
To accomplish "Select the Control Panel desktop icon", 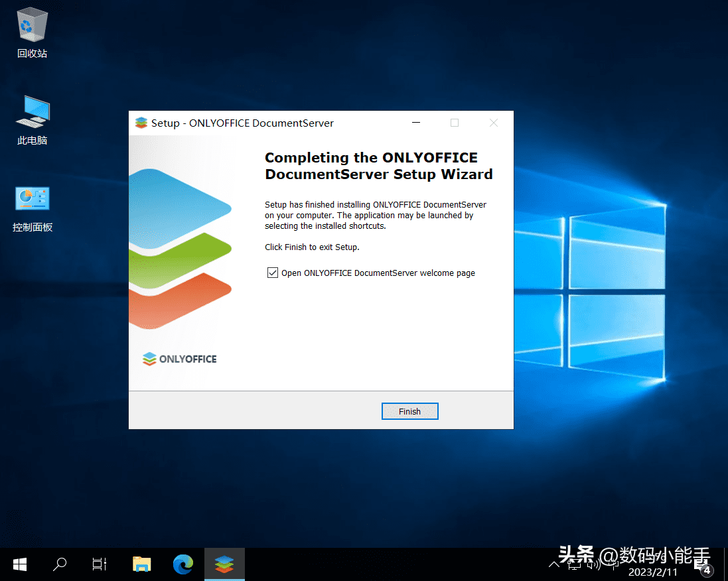I will pyautogui.click(x=32, y=207).
